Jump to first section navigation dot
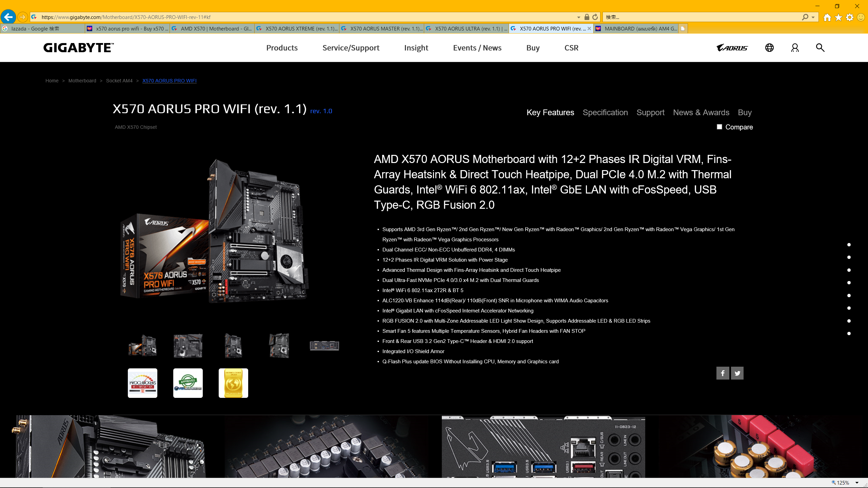 pyautogui.click(x=849, y=245)
